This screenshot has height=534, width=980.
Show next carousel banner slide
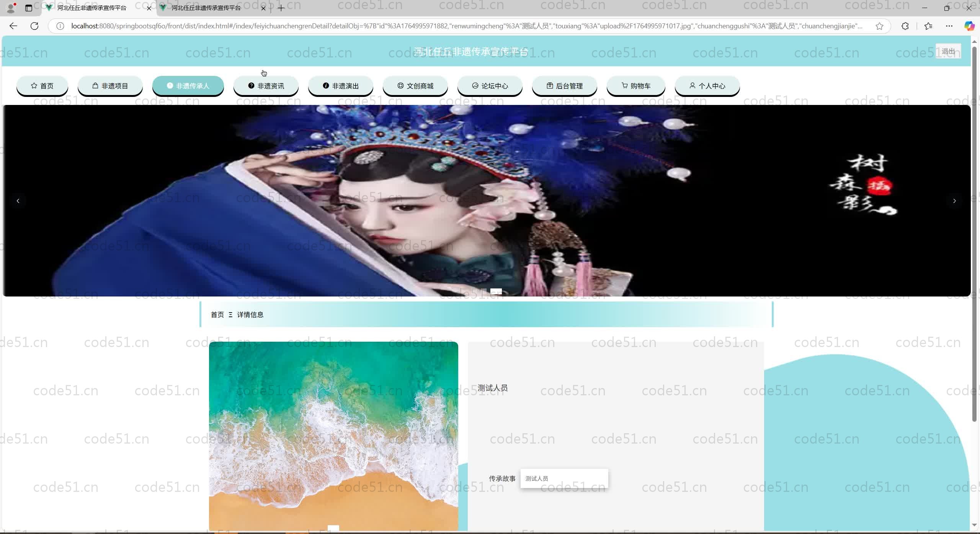tap(954, 201)
